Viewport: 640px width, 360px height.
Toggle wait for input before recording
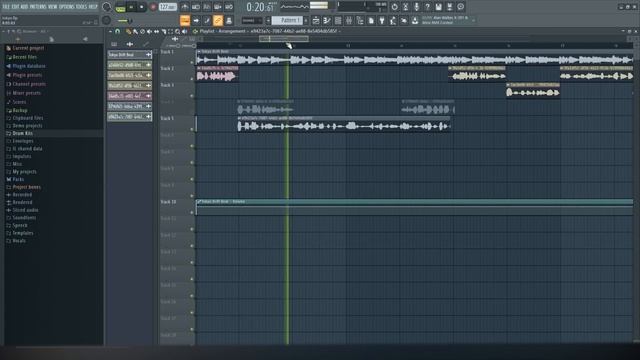point(196,7)
